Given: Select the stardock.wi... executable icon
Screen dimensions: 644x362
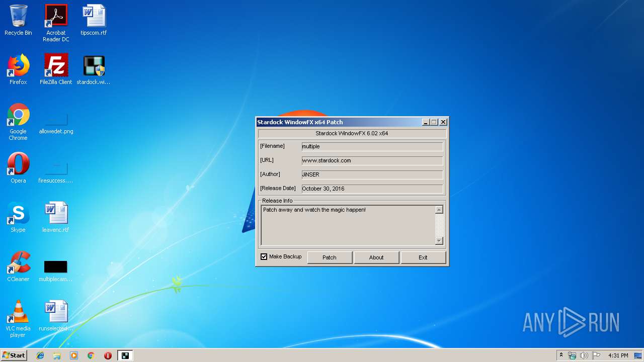Looking at the screenshot, I should point(94,69).
